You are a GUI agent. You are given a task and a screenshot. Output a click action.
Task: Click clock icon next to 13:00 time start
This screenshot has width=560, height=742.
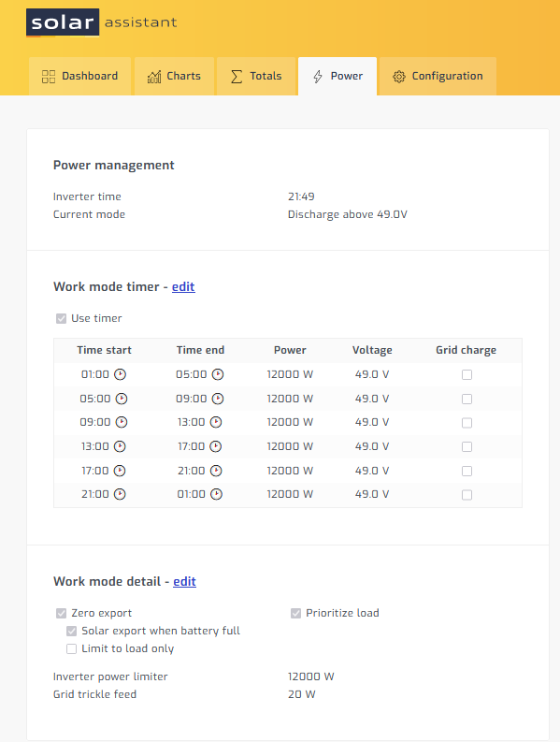pos(120,446)
